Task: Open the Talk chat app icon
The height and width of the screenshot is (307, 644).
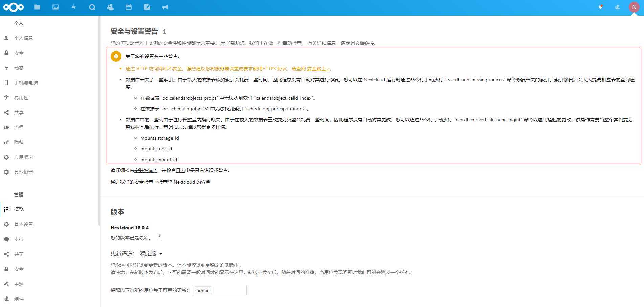Action: coord(92,7)
